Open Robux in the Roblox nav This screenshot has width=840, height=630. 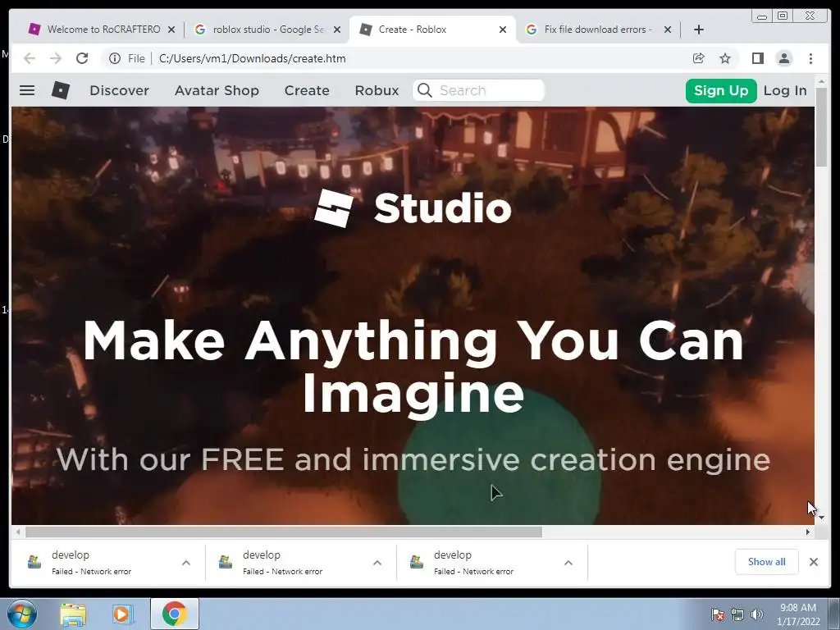377,90
